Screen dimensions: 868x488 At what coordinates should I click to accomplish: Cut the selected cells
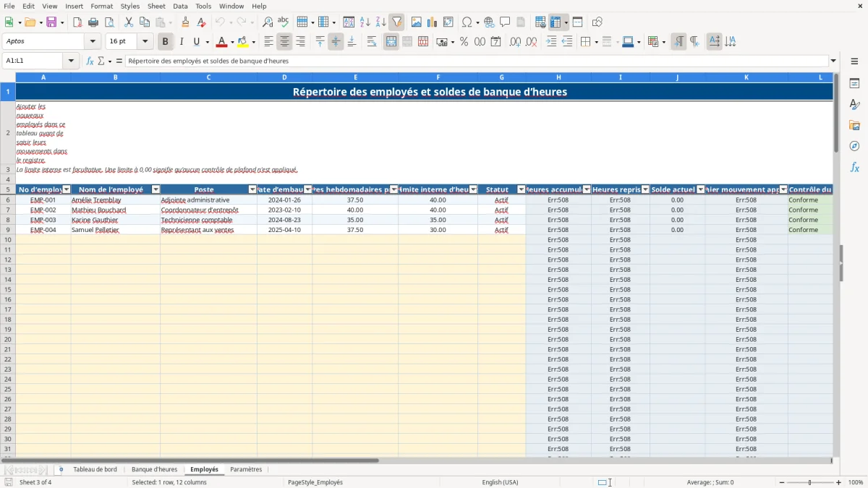pyautogui.click(x=129, y=22)
